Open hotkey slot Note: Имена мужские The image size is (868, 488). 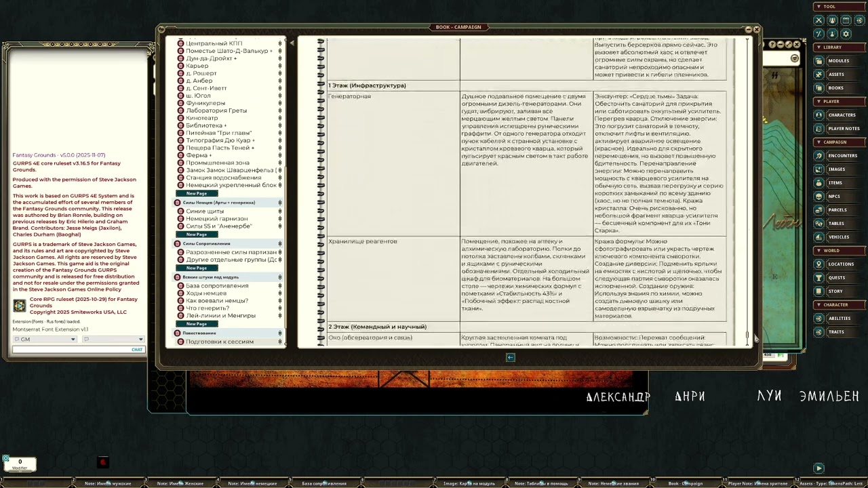click(x=108, y=483)
